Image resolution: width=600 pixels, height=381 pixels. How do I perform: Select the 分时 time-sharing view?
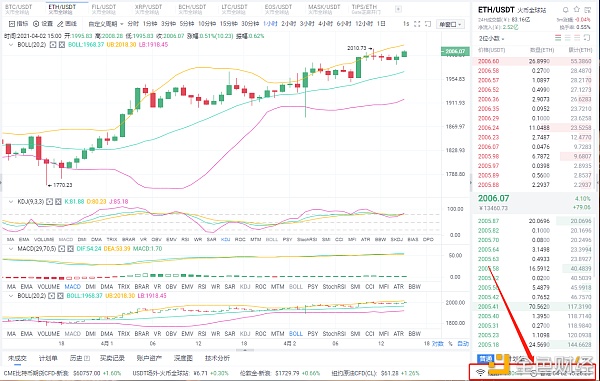pyautogui.click(x=133, y=24)
